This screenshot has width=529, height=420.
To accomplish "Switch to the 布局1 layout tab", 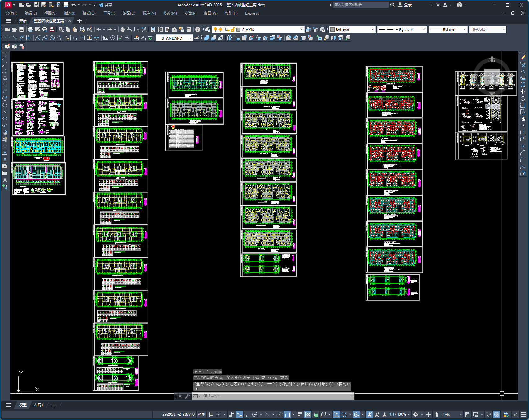I will click(39, 405).
